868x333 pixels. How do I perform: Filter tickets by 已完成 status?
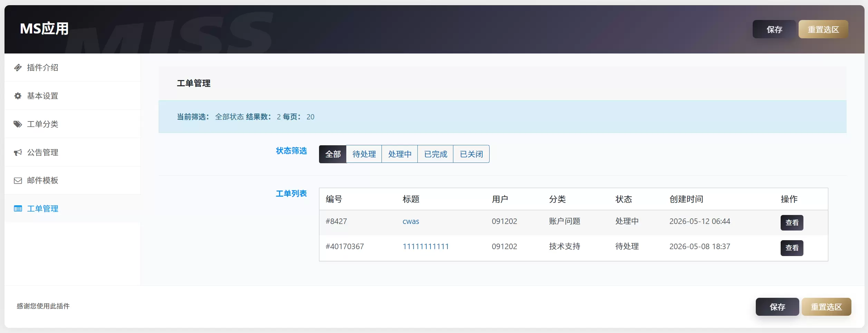click(435, 154)
